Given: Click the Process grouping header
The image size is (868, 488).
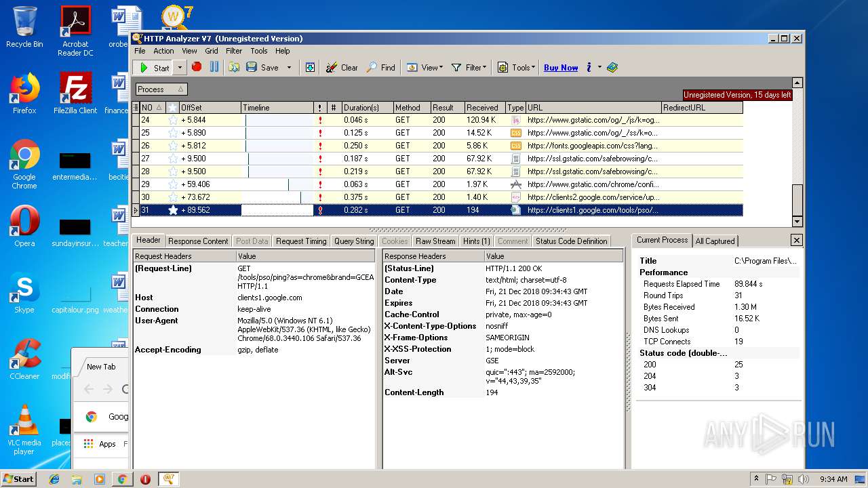Looking at the screenshot, I should pyautogui.click(x=161, y=89).
